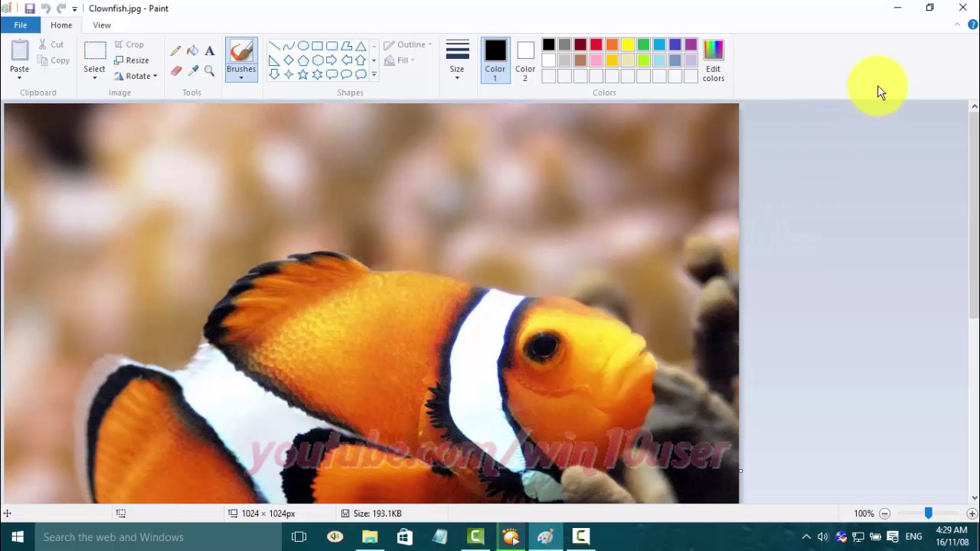Expand the Shapes gallery more arrow
This screenshot has width=980, height=551.
click(374, 74)
